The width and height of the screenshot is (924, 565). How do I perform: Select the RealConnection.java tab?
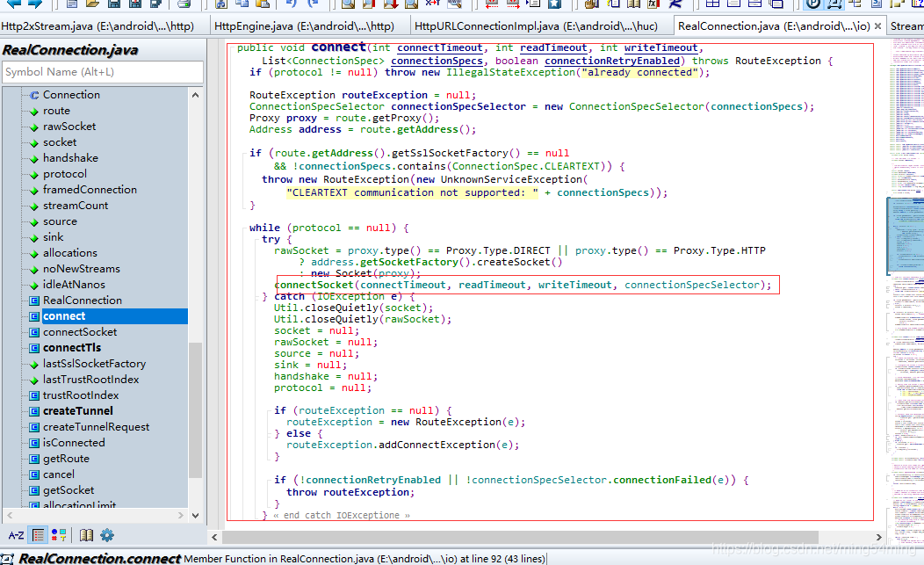coord(774,26)
